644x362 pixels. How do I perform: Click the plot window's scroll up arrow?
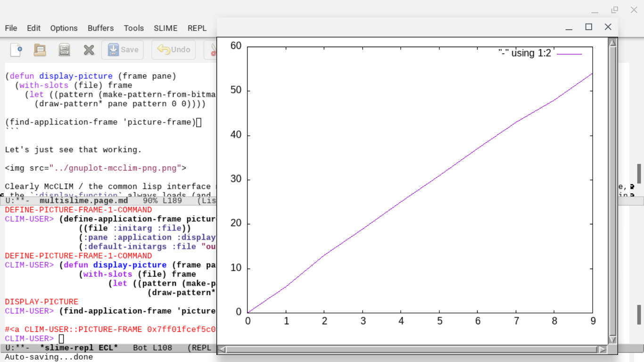coord(612,43)
